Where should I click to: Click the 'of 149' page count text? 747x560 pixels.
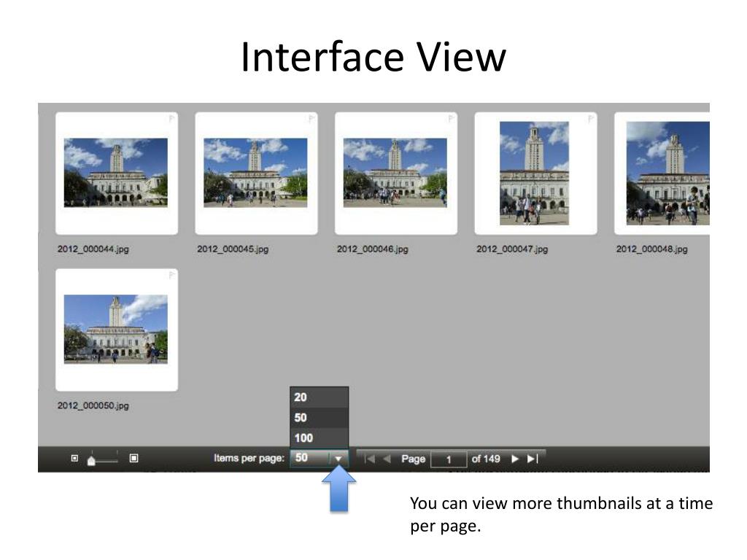point(485,459)
